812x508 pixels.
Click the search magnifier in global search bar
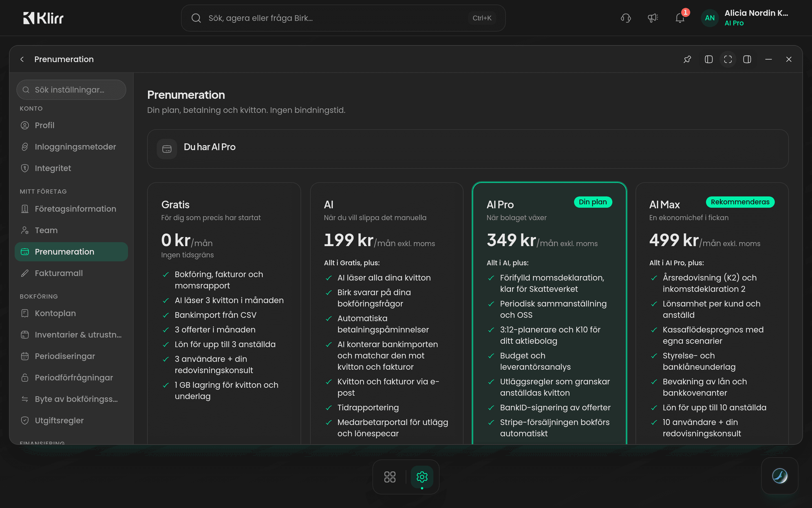[x=196, y=18]
